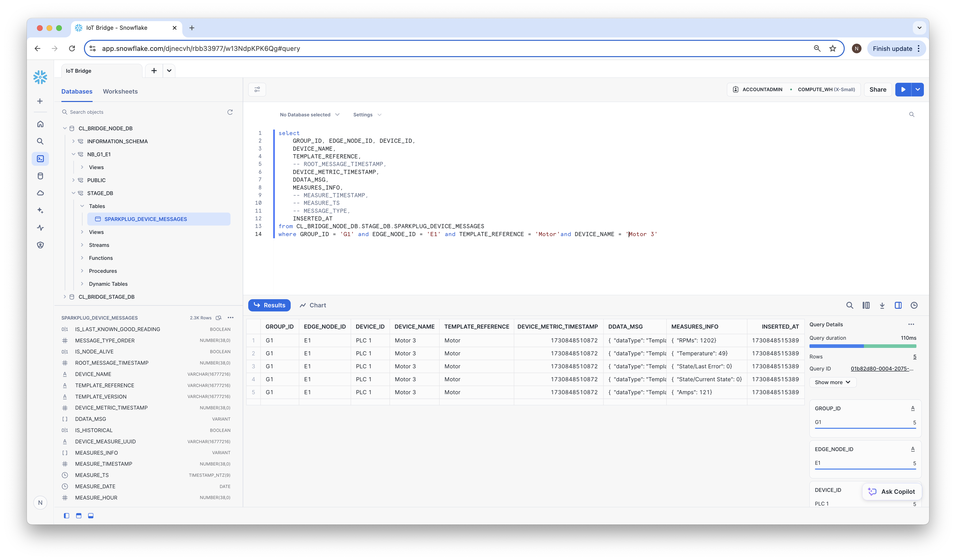Click the refresh objects icon
This screenshot has height=560, width=956.
tap(230, 112)
